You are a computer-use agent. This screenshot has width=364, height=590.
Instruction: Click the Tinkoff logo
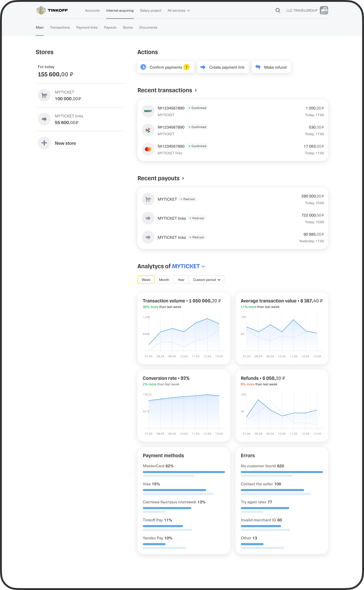coord(52,10)
